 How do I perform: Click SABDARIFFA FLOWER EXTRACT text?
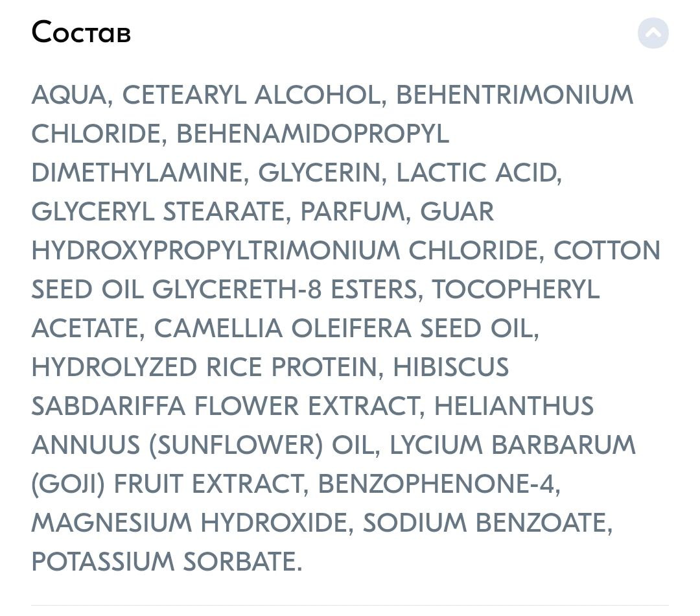(x=225, y=406)
